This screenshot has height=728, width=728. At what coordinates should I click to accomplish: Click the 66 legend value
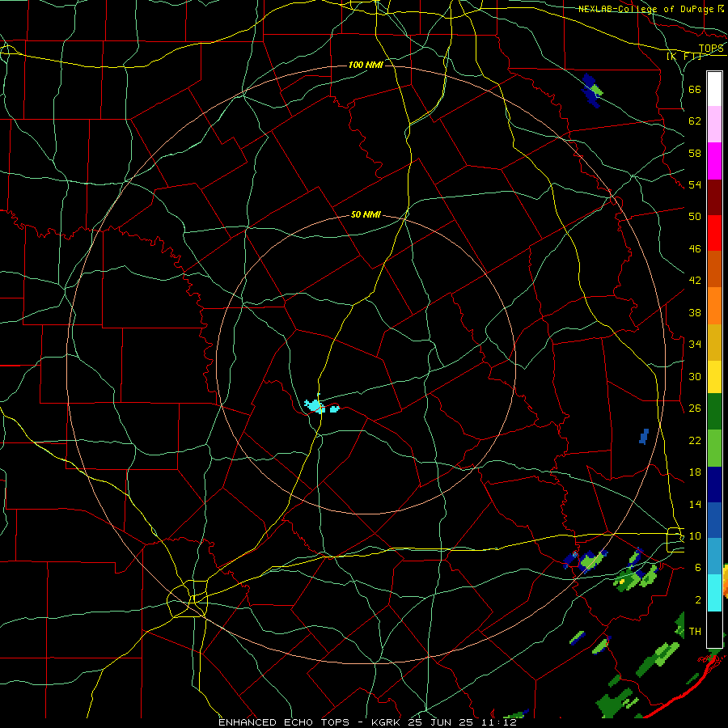[x=695, y=89]
